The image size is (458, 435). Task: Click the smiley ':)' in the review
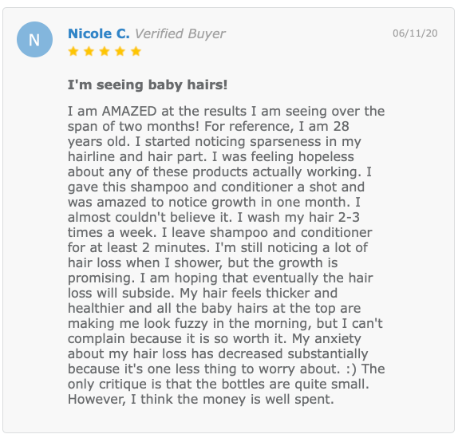coord(352,369)
